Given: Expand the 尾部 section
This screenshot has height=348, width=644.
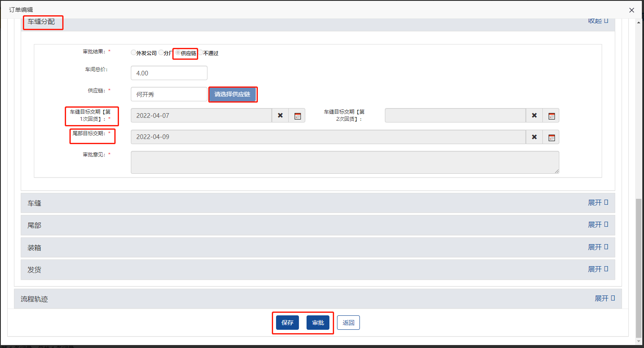Looking at the screenshot, I should [x=597, y=225].
